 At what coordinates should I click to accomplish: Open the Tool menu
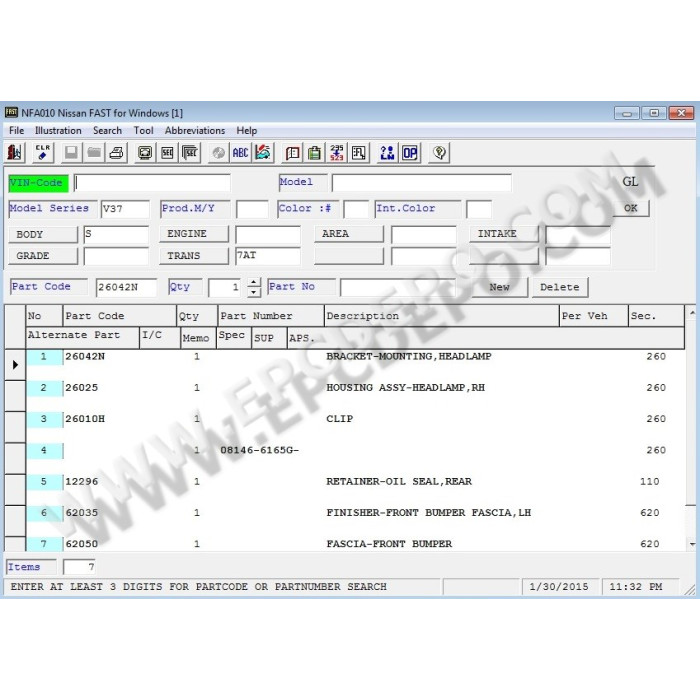[x=143, y=130]
